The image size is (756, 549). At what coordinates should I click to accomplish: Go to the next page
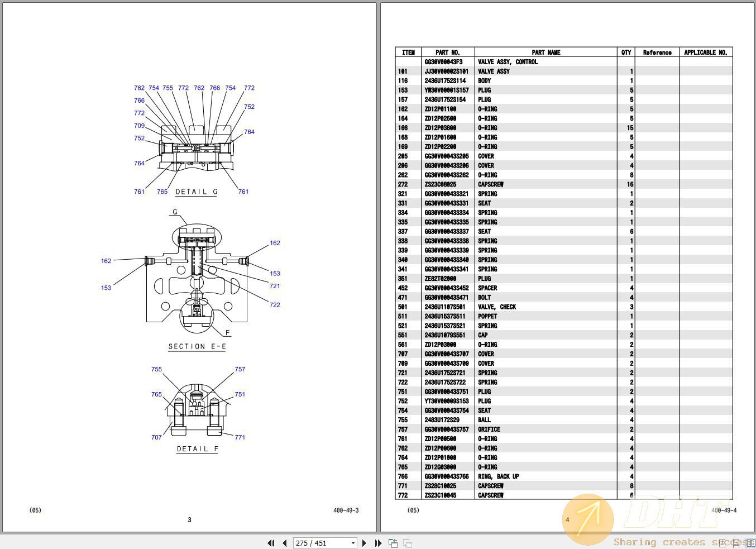[x=365, y=543]
